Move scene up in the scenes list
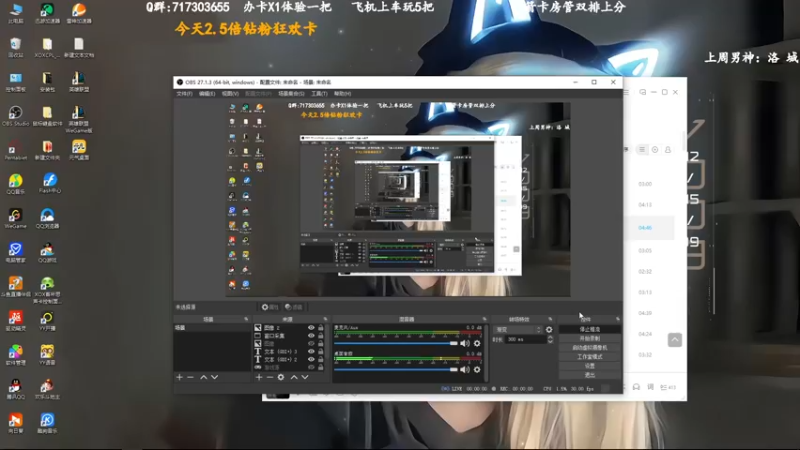This screenshot has width=800, height=450. (x=204, y=377)
